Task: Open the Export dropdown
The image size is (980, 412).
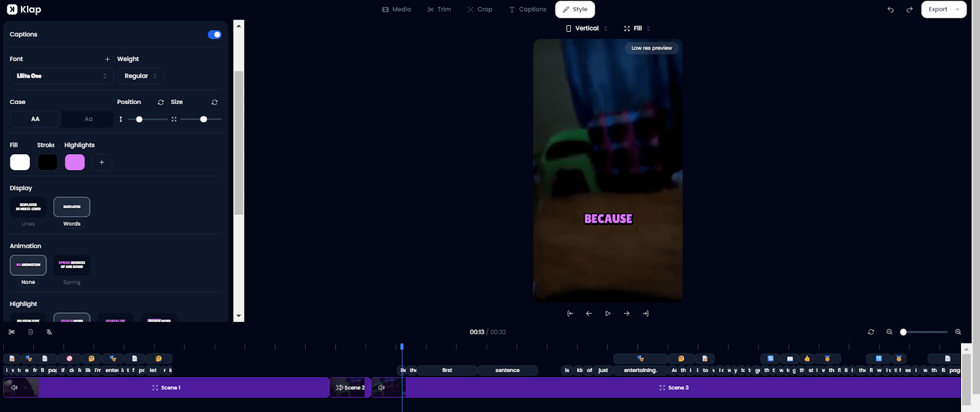Action: click(944, 9)
